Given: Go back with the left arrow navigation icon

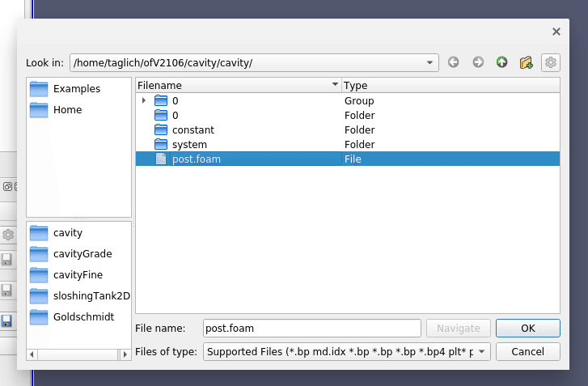Looking at the screenshot, I should (454, 62).
